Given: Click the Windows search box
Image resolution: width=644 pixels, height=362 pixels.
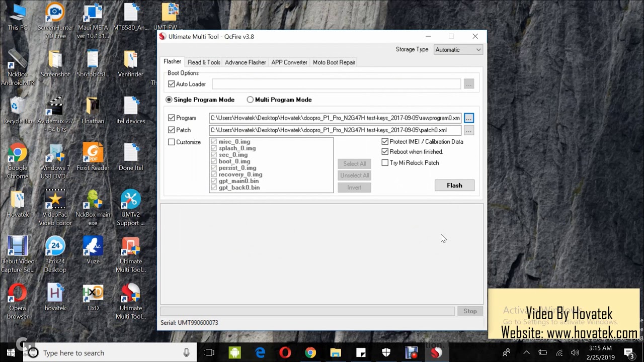Looking at the screenshot, I should (110, 353).
